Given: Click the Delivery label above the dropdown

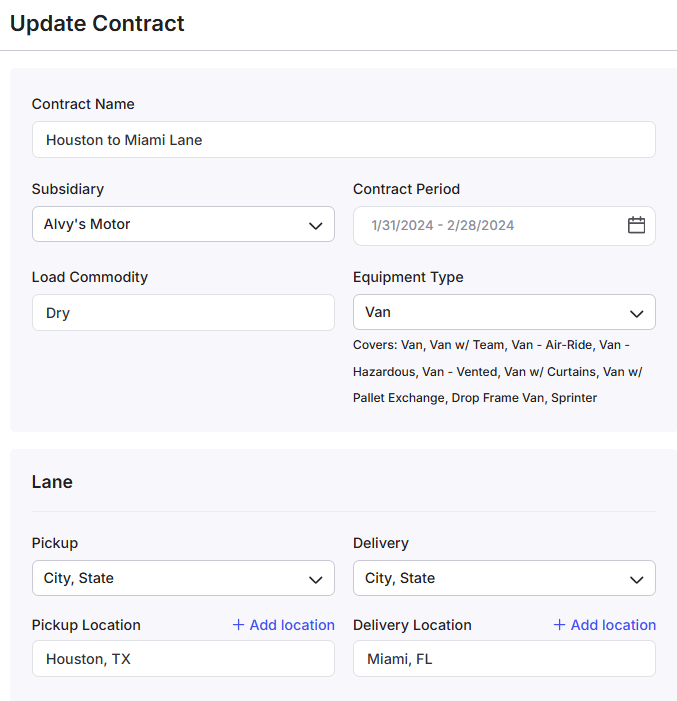Looking at the screenshot, I should tap(381, 543).
